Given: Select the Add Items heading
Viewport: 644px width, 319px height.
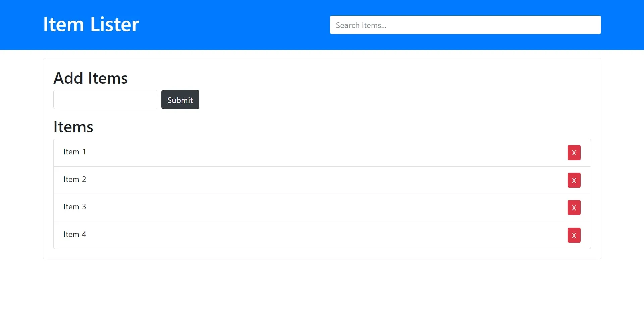Looking at the screenshot, I should coord(91,78).
